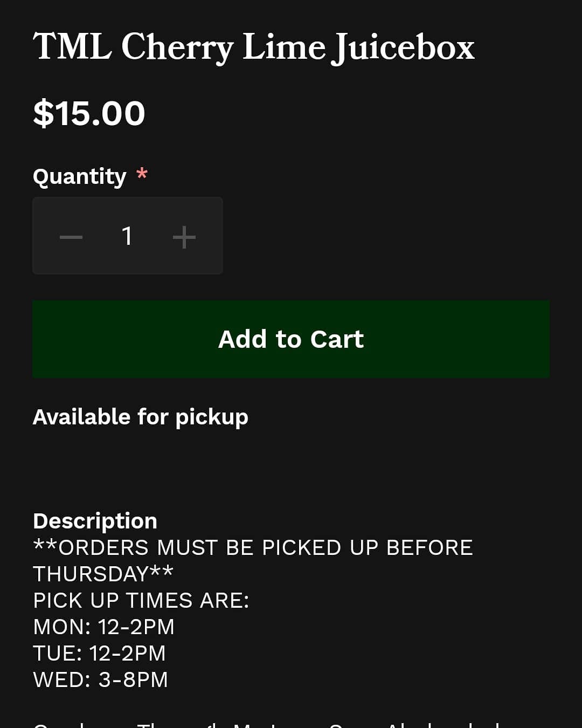The height and width of the screenshot is (728, 582).
Task: Decrease quantity with the minus icon
Action: click(x=71, y=237)
